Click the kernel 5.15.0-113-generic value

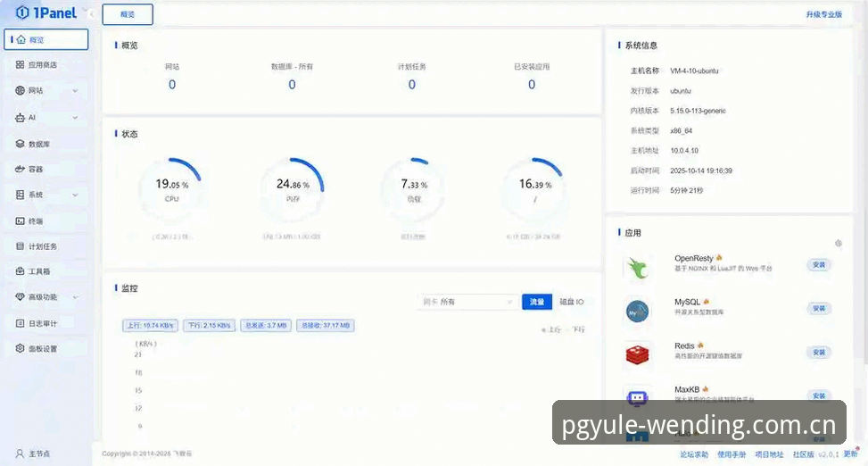(x=698, y=111)
